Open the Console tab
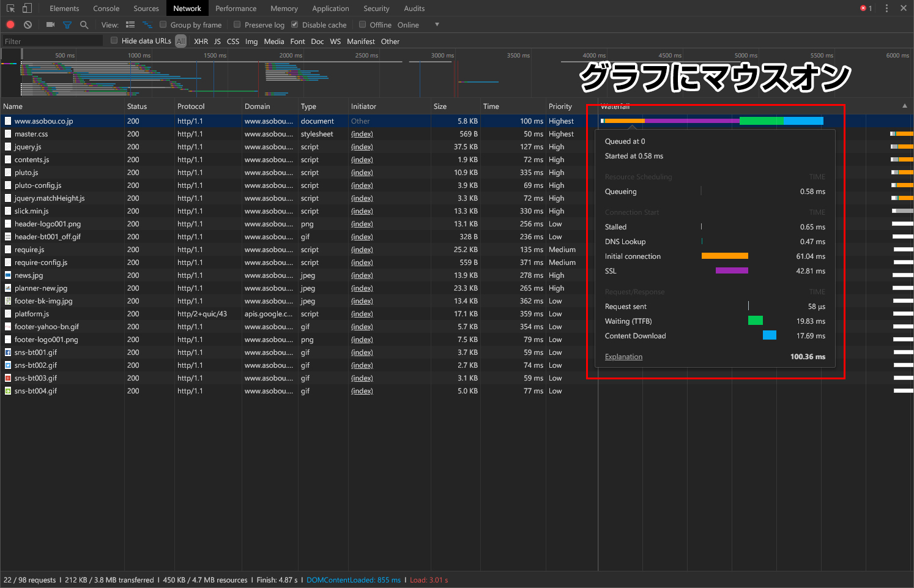The image size is (914, 588). pos(106,9)
